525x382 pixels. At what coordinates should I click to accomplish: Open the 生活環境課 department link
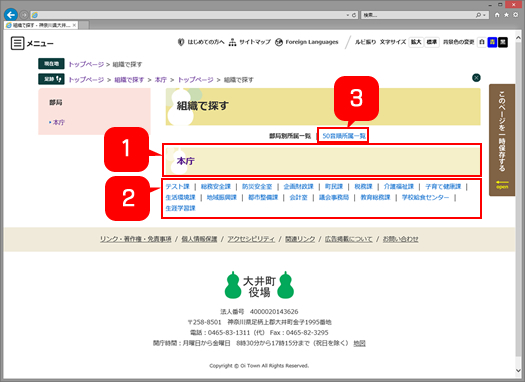point(180,198)
